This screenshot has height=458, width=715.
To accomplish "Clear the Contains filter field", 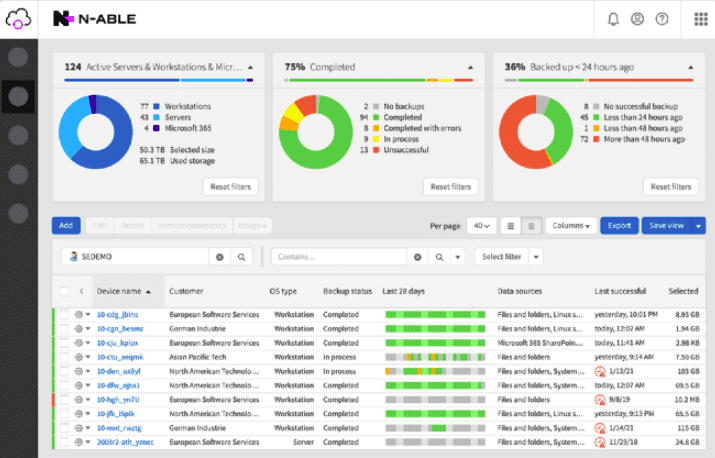I will (417, 257).
